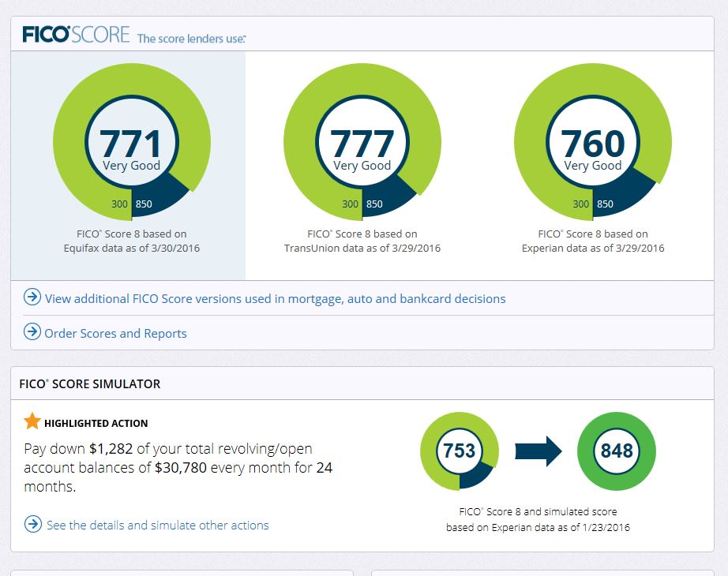The width and height of the screenshot is (728, 576).
Task: Click the FICO Score Simulator heading
Action: click(x=90, y=384)
